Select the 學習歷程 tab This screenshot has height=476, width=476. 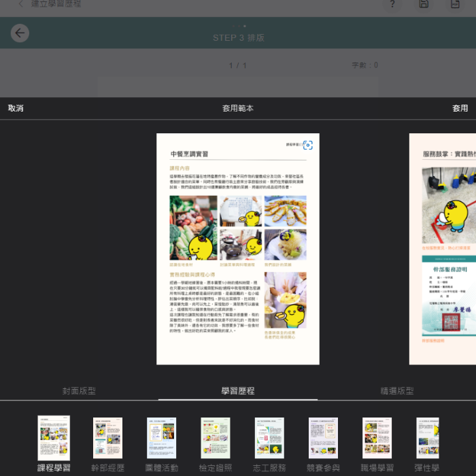238,391
